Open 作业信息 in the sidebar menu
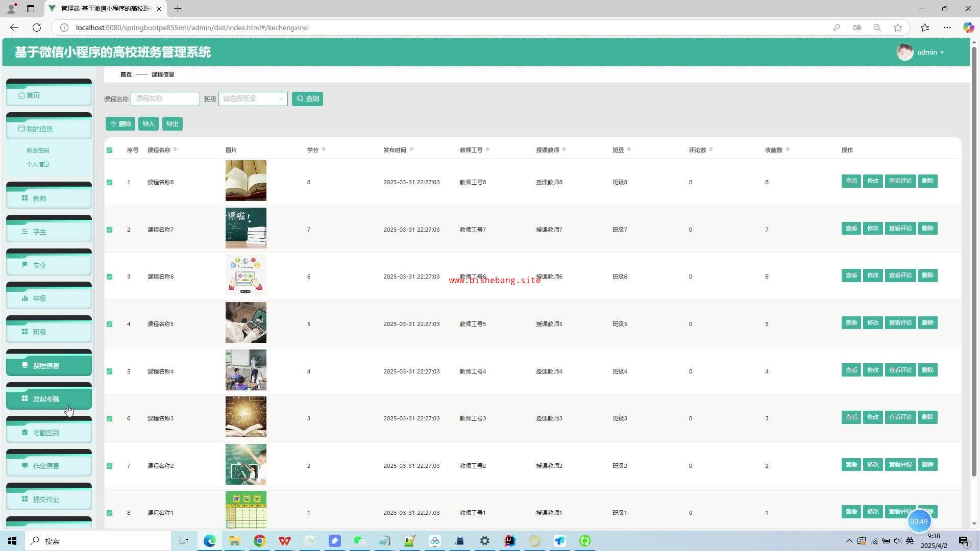 [46, 466]
